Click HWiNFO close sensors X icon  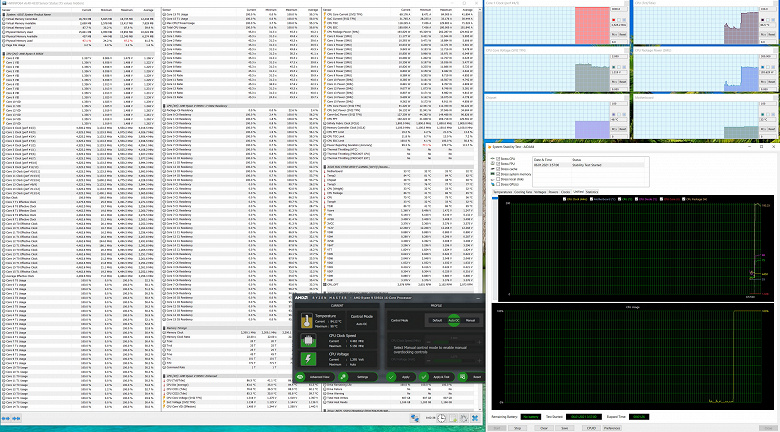(x=475, y=418)
